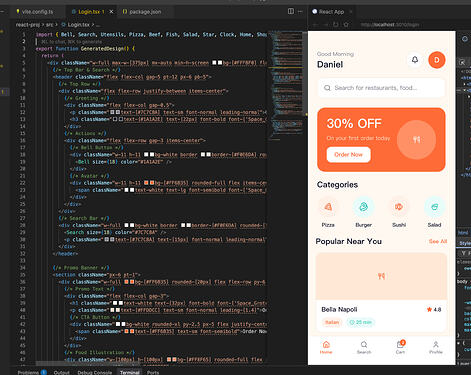Open the Debug Console panel tab

[94, 372]
